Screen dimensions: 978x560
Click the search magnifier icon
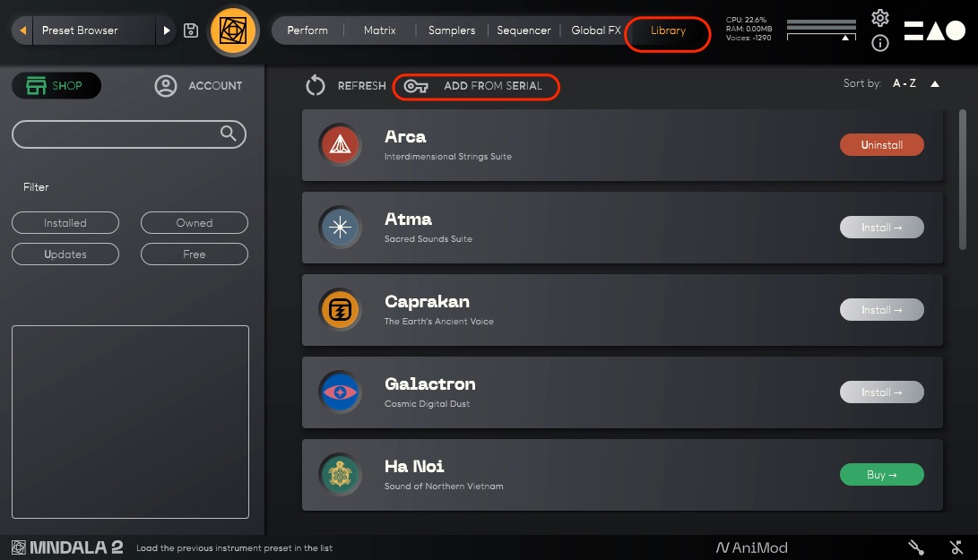click(229, 133)
